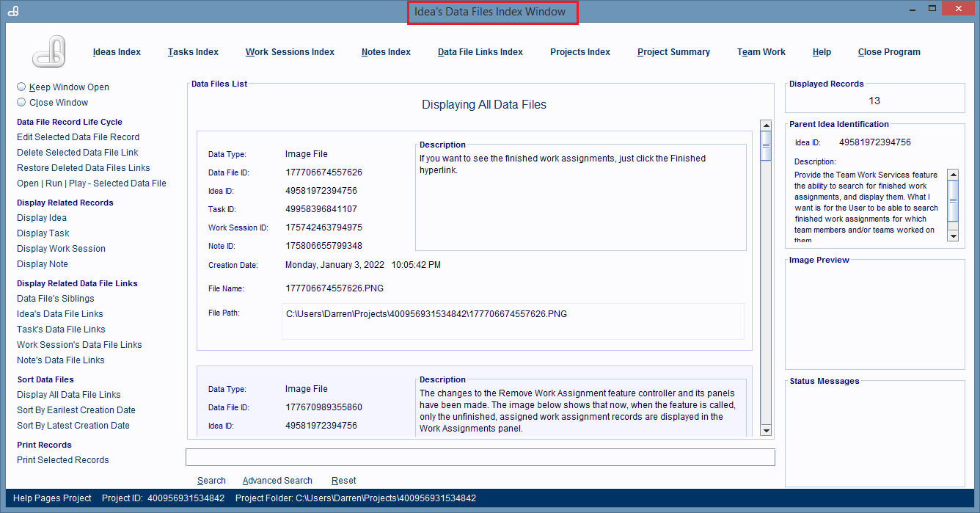The height and width of the screenshot is (513, 980).
Task: Select Keep Window Open radio button
Action: click(21, 87)
